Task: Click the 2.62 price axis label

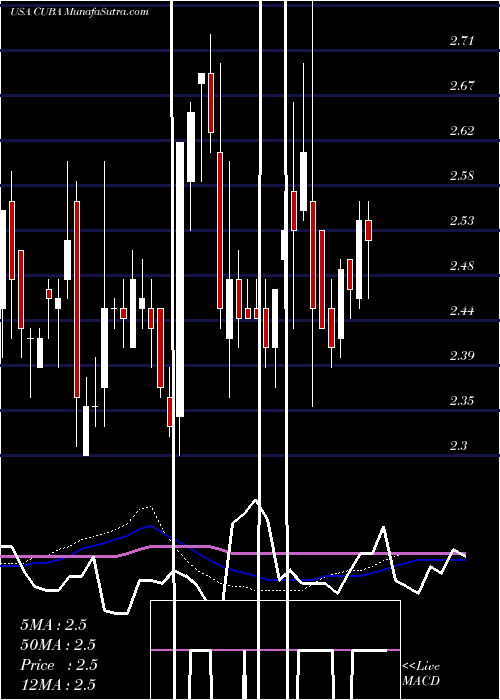Action: 462,131
